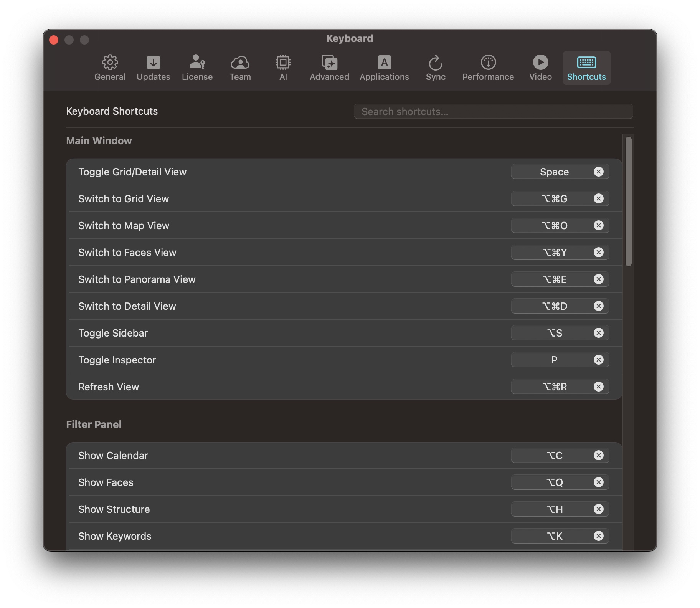This screenshot has width=700, height=608.
Task: Open Team cloud settings
Action: click(240, 68)
